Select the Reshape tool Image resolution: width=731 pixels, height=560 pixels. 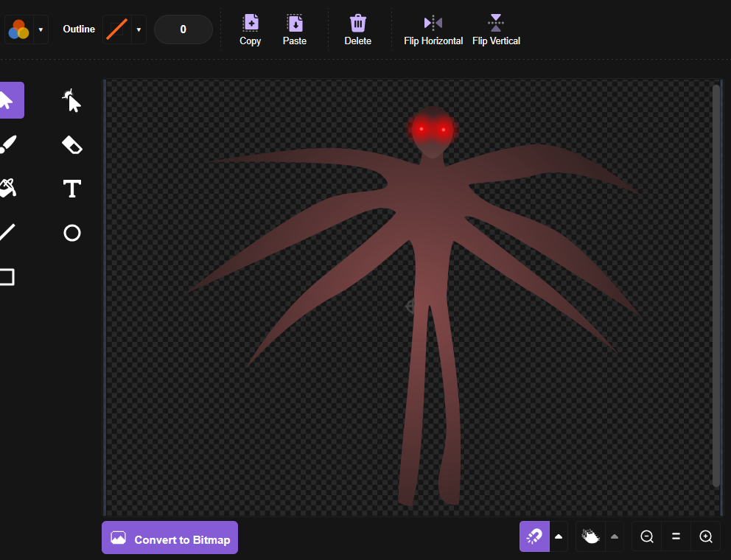coord(71,100)
